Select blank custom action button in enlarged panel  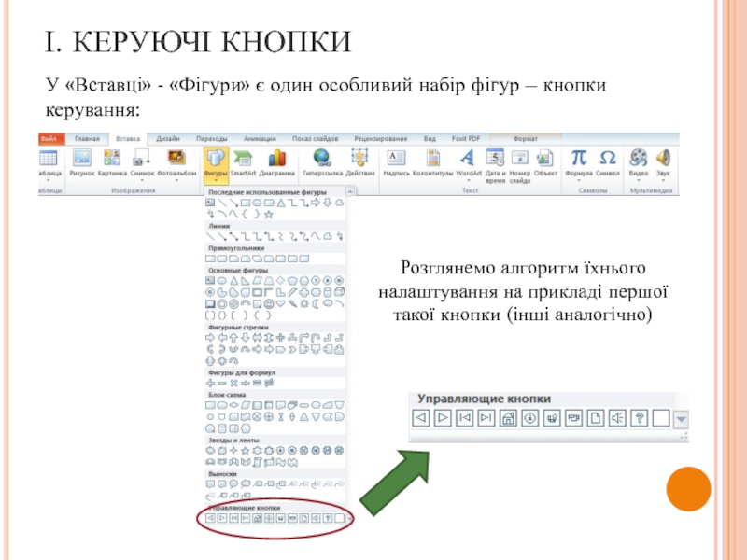coord(661,418)
